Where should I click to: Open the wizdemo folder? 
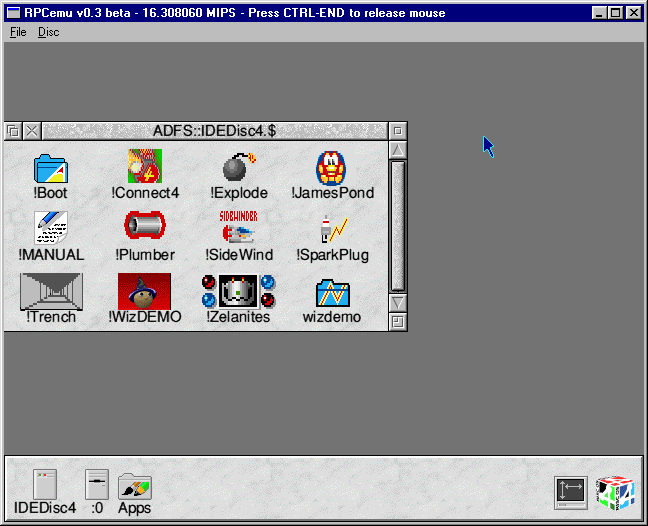coord(332,292)
